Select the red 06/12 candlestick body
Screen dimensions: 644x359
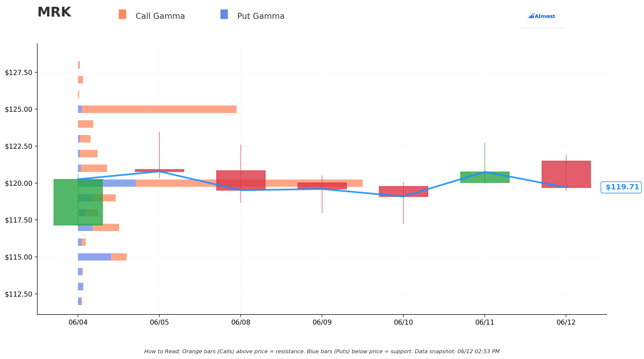566,174
